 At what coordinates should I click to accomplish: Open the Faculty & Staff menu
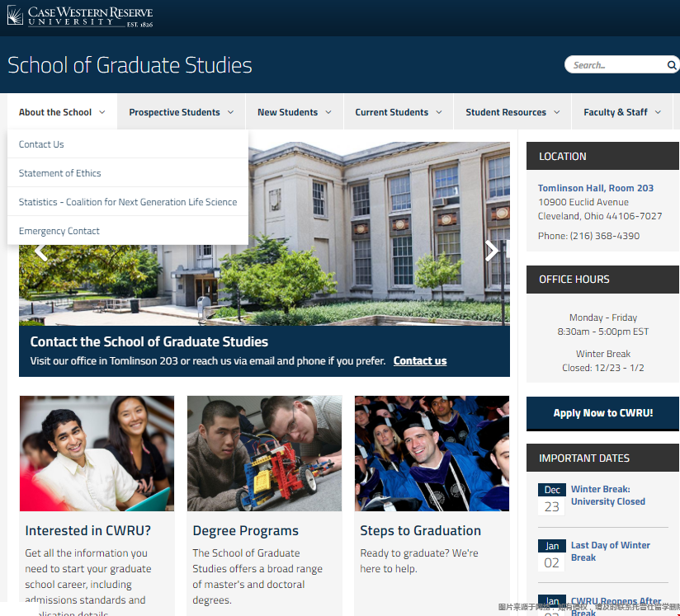pos(621,112)
